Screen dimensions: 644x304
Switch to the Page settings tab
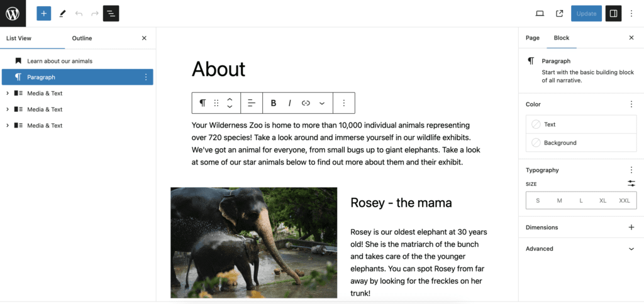coord(533,38)
